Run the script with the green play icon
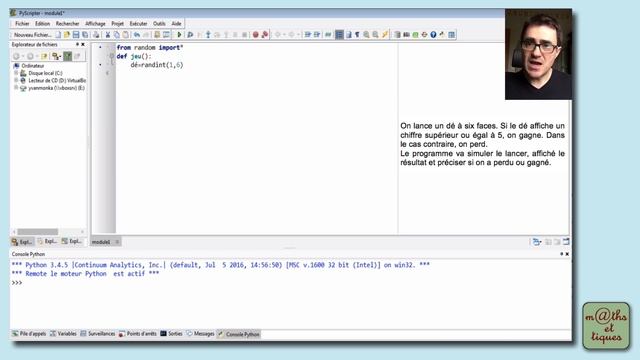This screenshot has height=360, width=640. click(x=179, y=35)
